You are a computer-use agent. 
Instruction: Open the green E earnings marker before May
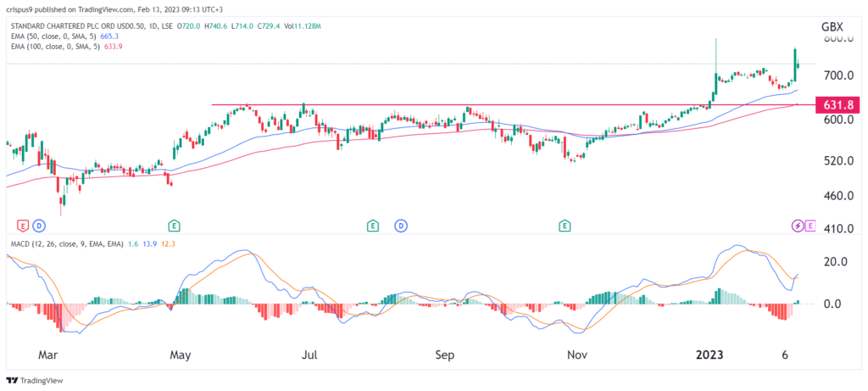coord(174,226)
